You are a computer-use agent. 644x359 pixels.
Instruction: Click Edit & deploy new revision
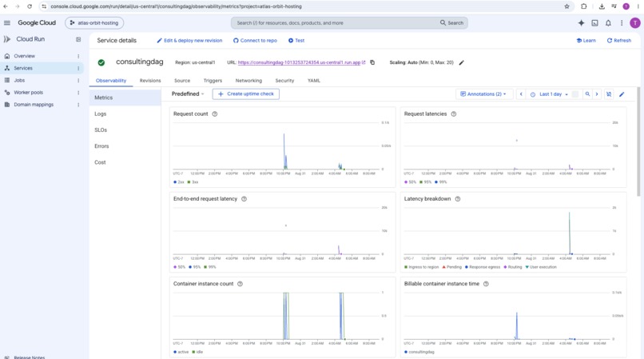[189, 40]
